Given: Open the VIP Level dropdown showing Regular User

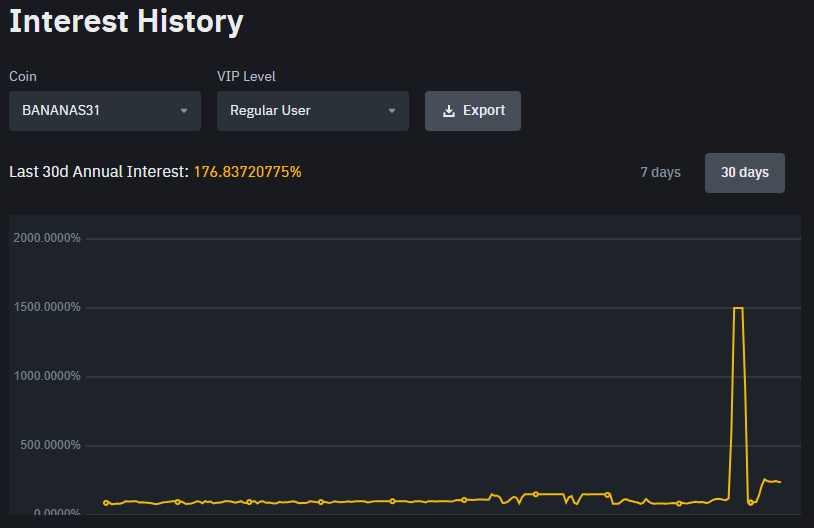Looking at the screenshot, I should pyautogui.click(x=313, y=111).
